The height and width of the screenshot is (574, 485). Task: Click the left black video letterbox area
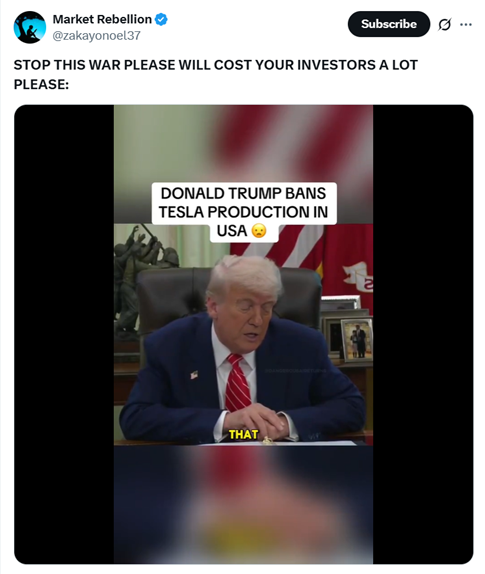[64, 334]
